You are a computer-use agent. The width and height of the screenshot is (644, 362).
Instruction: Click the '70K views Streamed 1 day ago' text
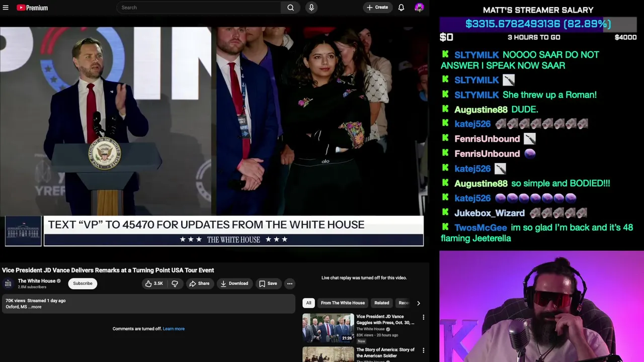click(36, 301)
